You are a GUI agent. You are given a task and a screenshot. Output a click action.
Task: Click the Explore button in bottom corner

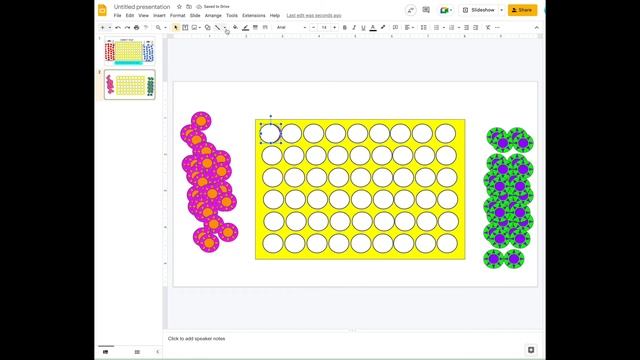(531, 350)
